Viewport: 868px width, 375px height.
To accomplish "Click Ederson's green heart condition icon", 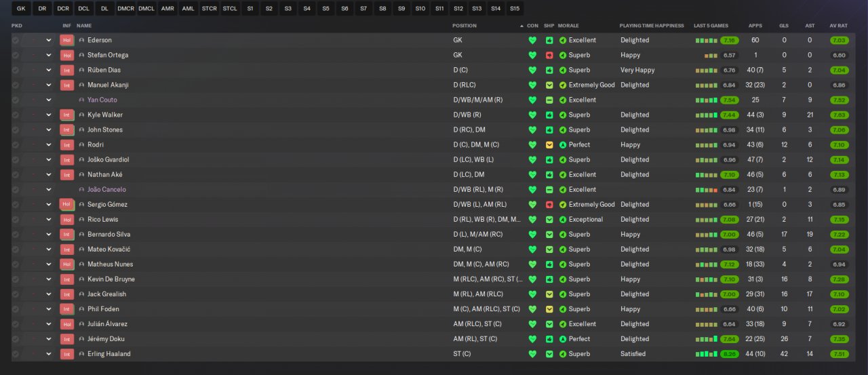I will pos(532,40).
